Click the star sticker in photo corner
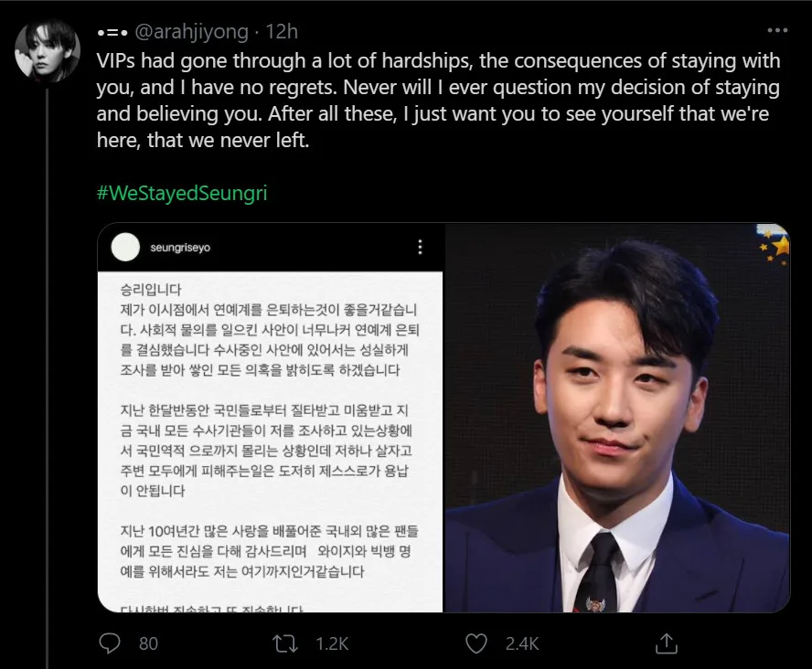The height and width of the screenshot is (669, 812). 775,243
